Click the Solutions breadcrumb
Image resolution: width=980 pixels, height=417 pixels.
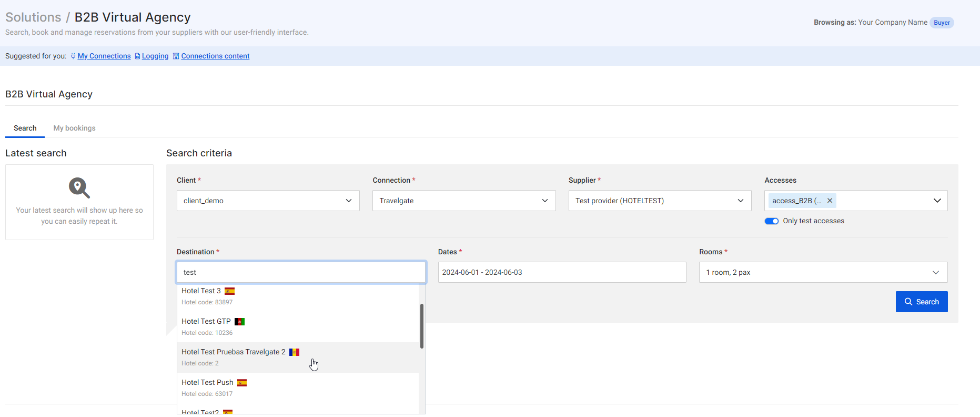33,17
